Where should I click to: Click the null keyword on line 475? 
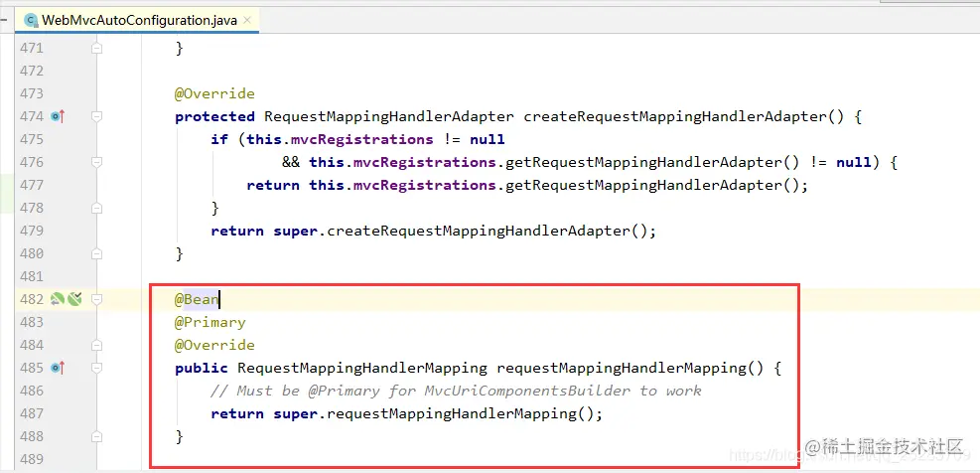click(488, 139)
